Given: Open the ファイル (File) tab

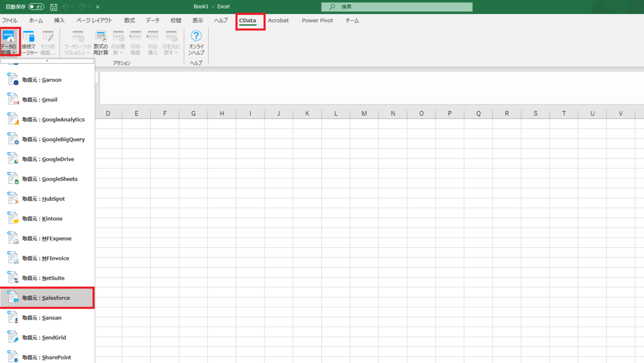Looking at the screenshot, I should click(x=10, y=20).
